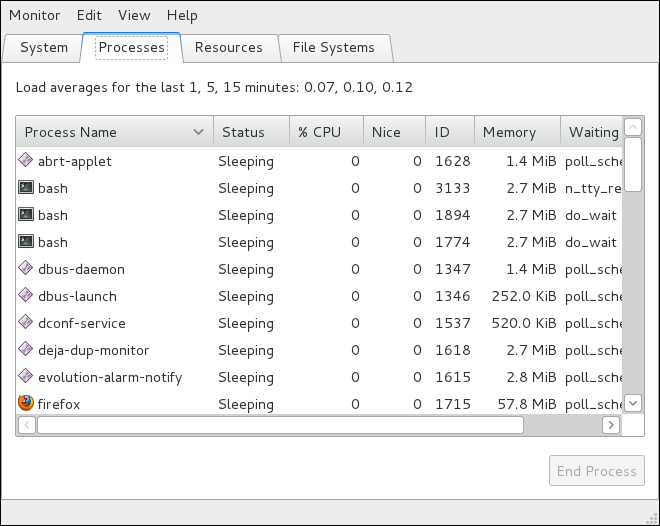Click the End Process button

click(596, 470)
